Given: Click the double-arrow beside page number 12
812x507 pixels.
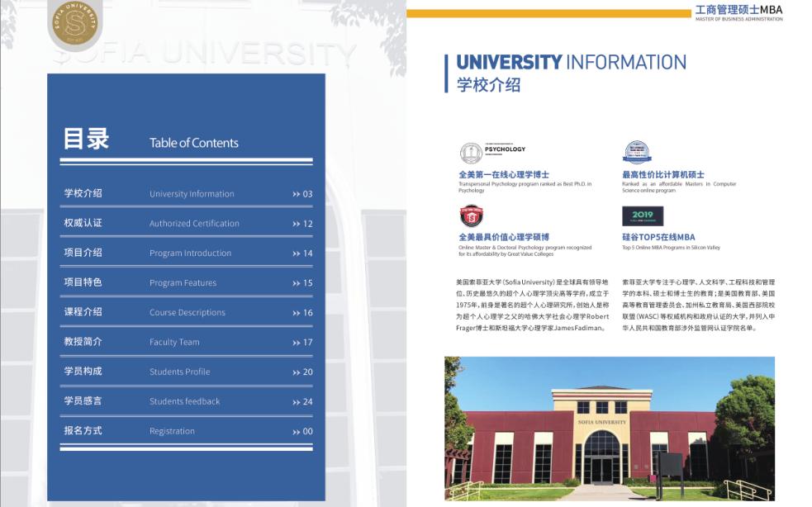Looking at the screenshot, I should pos(297,224).
